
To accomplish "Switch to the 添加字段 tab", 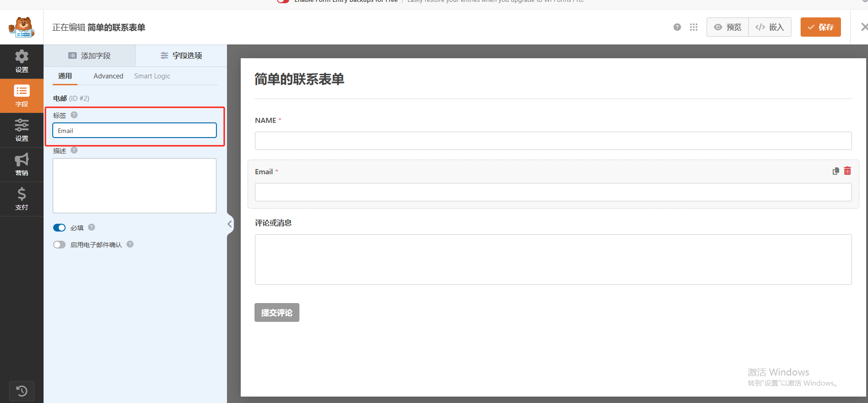I will (x=89, y=55).
